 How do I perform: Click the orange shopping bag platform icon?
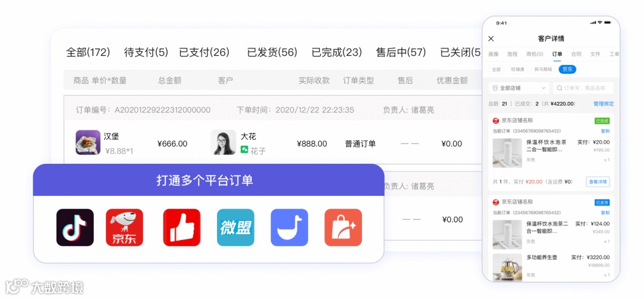pos(343,227)
